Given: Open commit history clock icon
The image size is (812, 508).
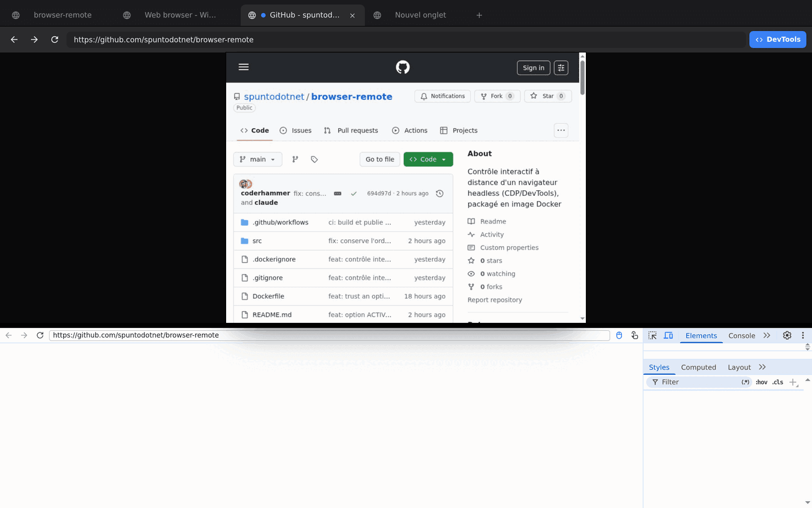Looking at the screenshot, I should click(440, 193).
